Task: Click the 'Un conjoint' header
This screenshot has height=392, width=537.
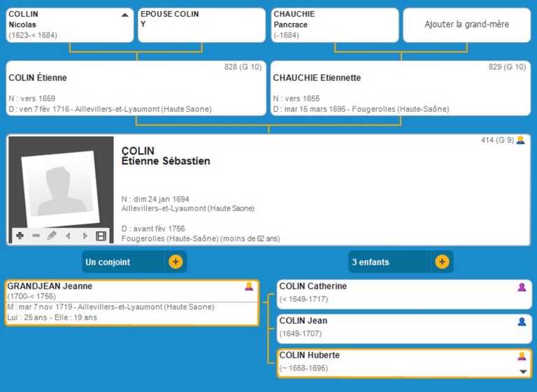Action: [123, 262]
